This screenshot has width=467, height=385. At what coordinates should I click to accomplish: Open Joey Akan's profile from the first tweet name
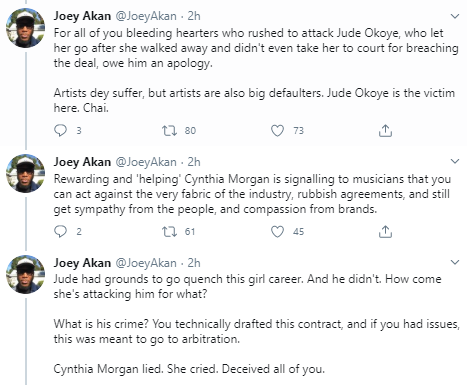pyautogui.click(x=82, y=16)
